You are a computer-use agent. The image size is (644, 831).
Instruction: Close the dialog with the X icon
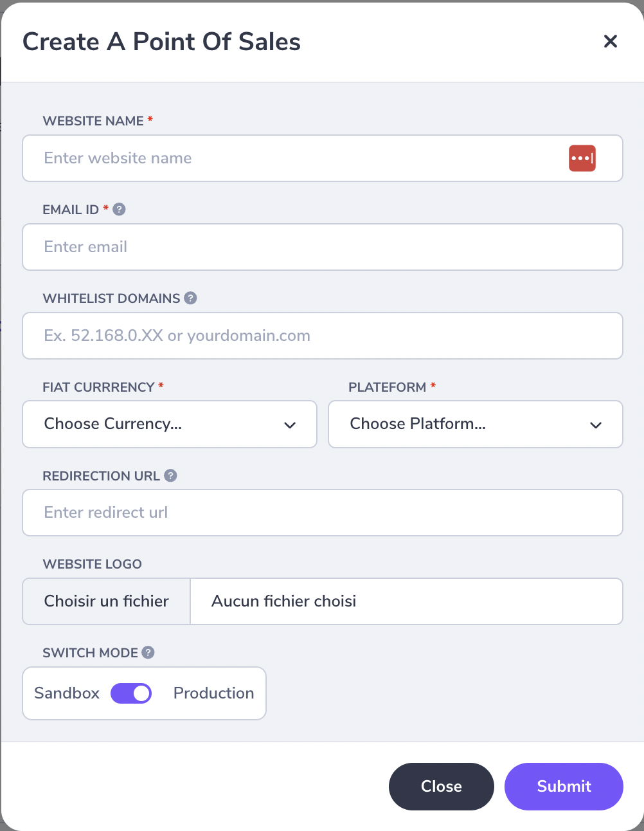click(611, 41)
